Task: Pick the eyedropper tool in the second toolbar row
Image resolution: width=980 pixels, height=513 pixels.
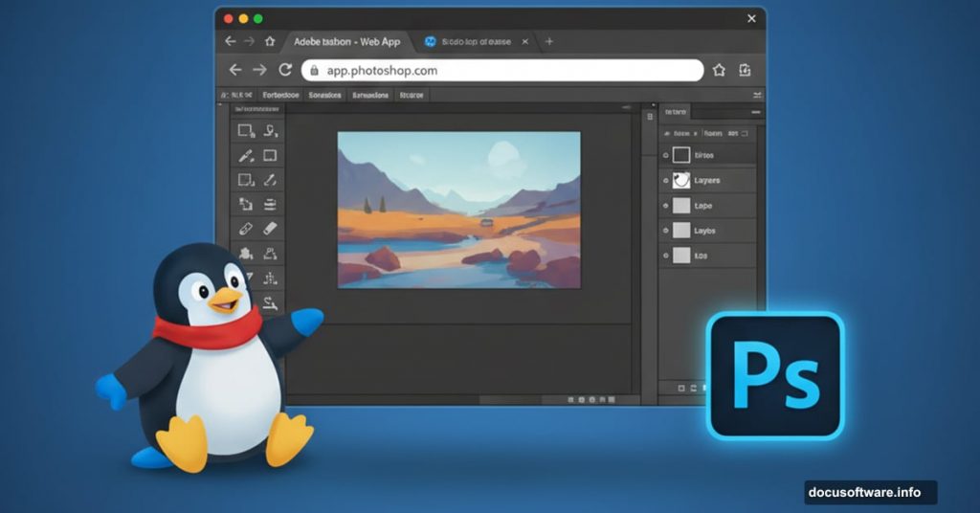Action: 246,155
